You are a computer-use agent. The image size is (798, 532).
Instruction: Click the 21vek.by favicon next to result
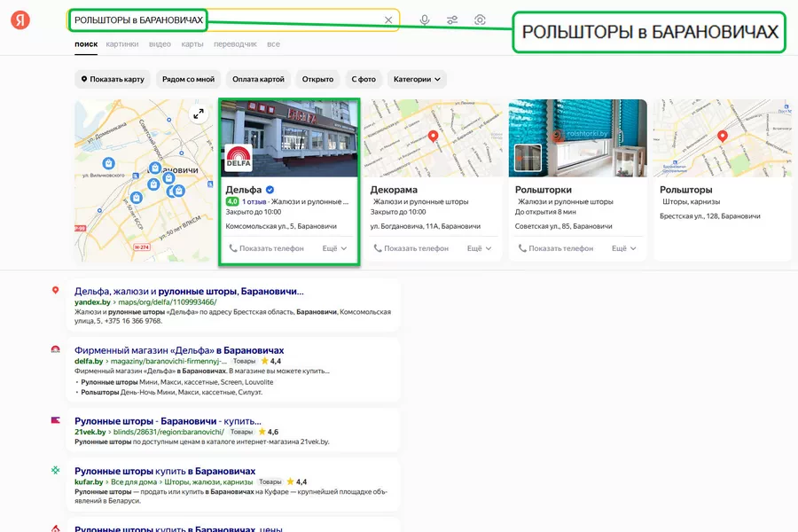56,420
